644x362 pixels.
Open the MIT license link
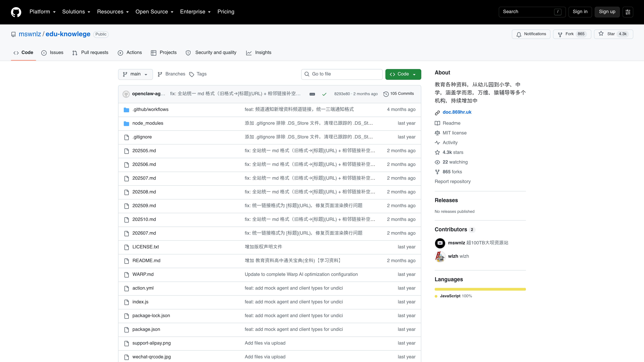[x=454, y=133]
